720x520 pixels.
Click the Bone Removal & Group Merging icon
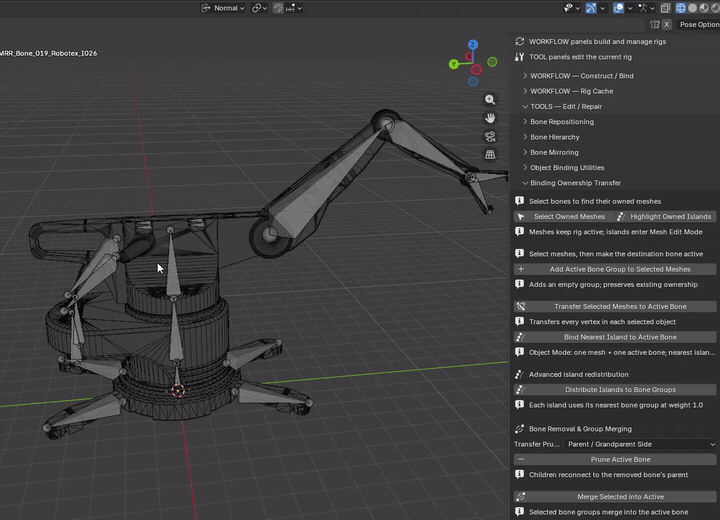click(519, 429)
